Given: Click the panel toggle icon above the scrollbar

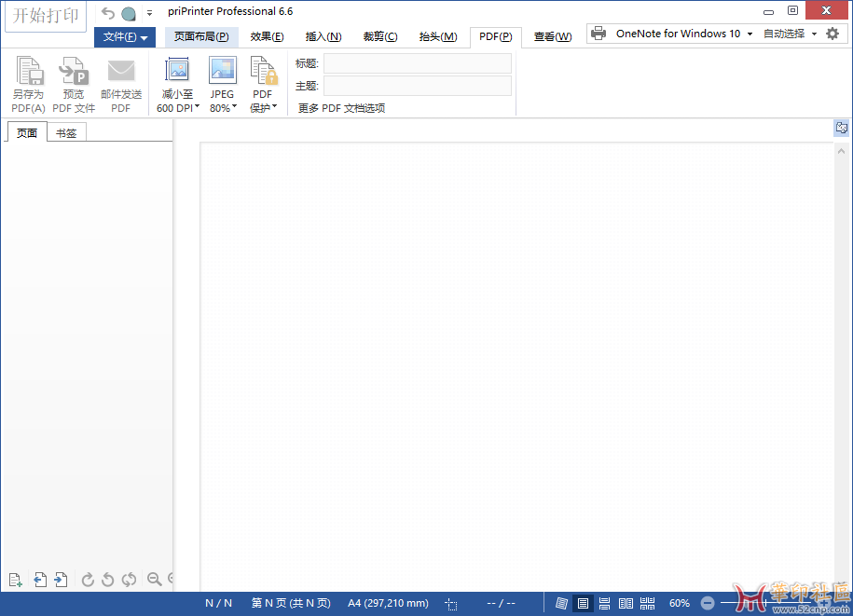Looking at the screenshot, I should pyautogui.click(x=842, y=129).
